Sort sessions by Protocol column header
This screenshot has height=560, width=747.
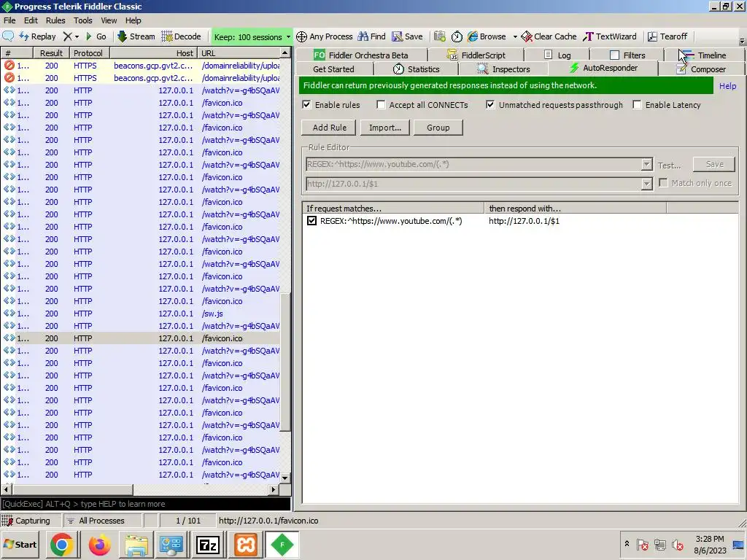pyautogui.click(x=89, y=52)
